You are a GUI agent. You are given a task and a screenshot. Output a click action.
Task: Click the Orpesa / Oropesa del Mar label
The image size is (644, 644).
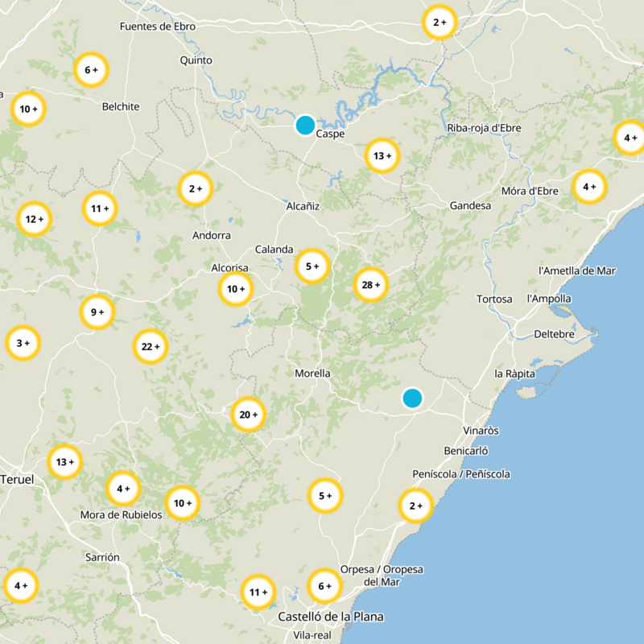[382, 576]
